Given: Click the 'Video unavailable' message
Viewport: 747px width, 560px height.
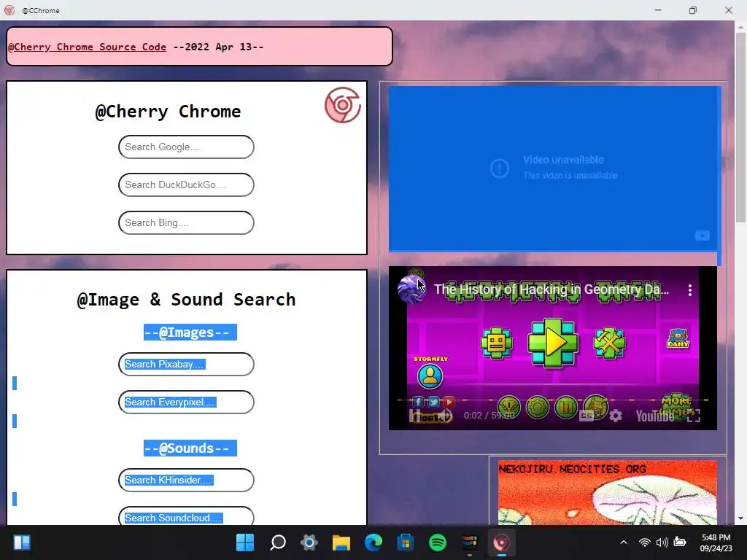Looking at the screenshot, I should (x=563, y=160).
